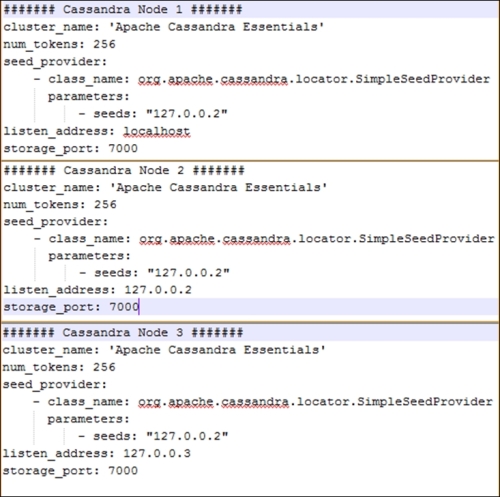Click listen_address 127.0.0.3 line
500x497 pixels.
pyautogui.click(x=97, y=453)
